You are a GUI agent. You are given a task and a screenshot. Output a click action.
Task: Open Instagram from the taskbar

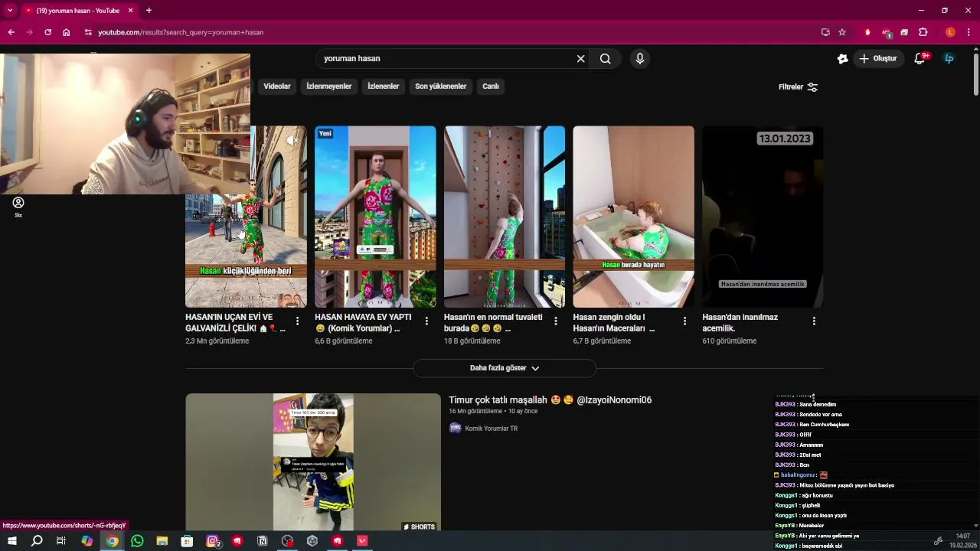213,541
